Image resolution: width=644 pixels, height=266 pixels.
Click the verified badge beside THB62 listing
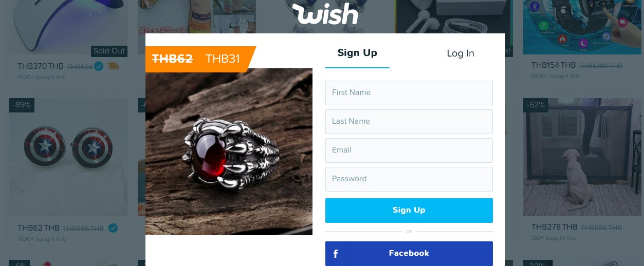pyautogui.click(x=113, y=228)
